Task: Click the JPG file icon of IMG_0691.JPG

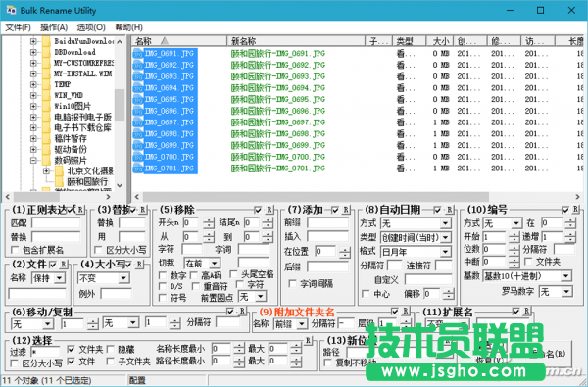Action: point(138,54)
